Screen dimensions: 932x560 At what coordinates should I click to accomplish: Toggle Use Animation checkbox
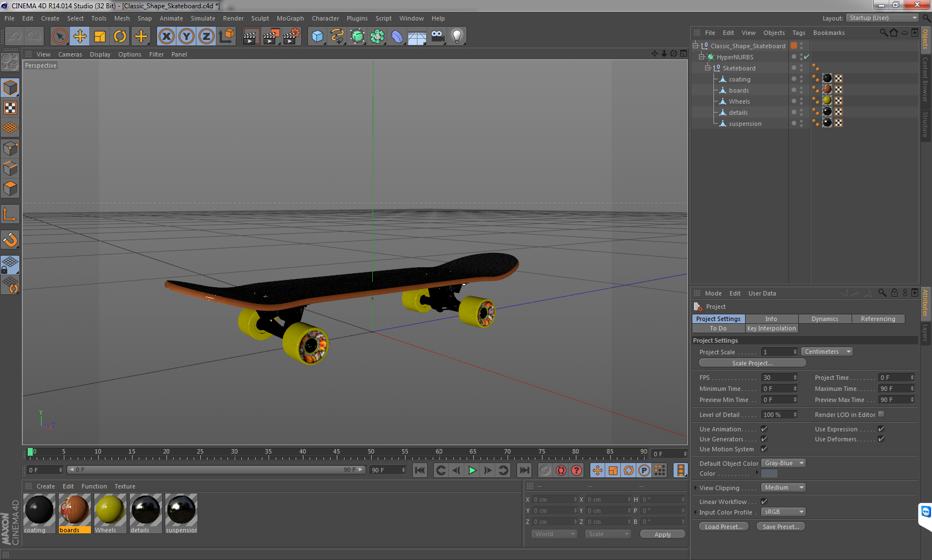point(764,429)
